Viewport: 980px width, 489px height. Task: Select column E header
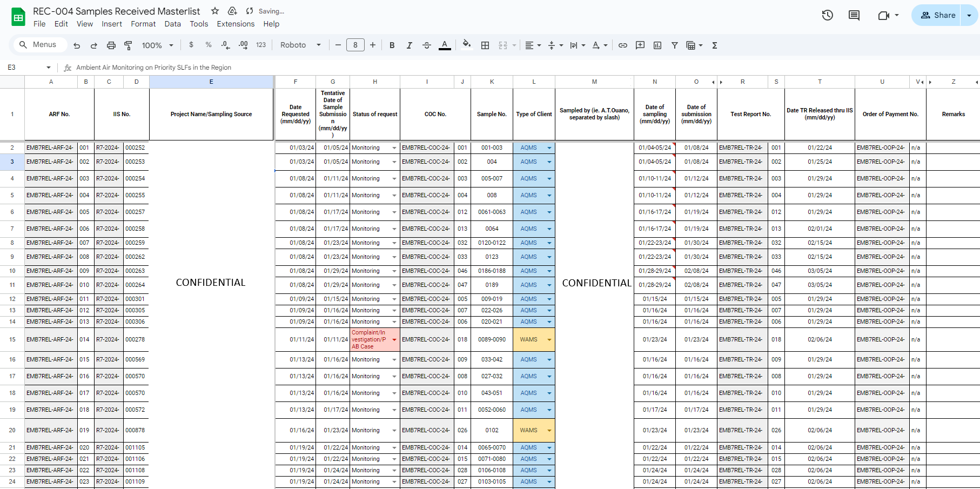tap(211, 82)
